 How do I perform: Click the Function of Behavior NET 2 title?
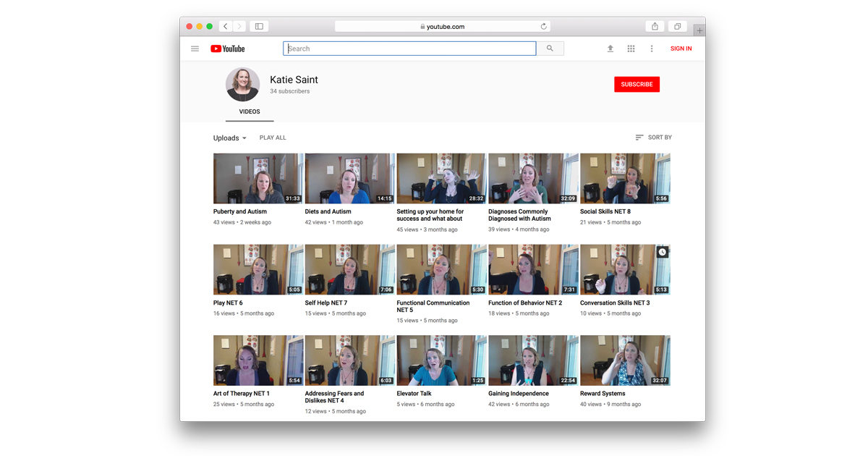pos(525,303)
